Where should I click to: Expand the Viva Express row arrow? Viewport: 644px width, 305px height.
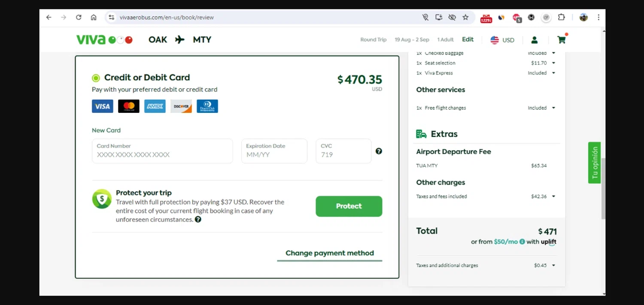(x=553, y=73)
